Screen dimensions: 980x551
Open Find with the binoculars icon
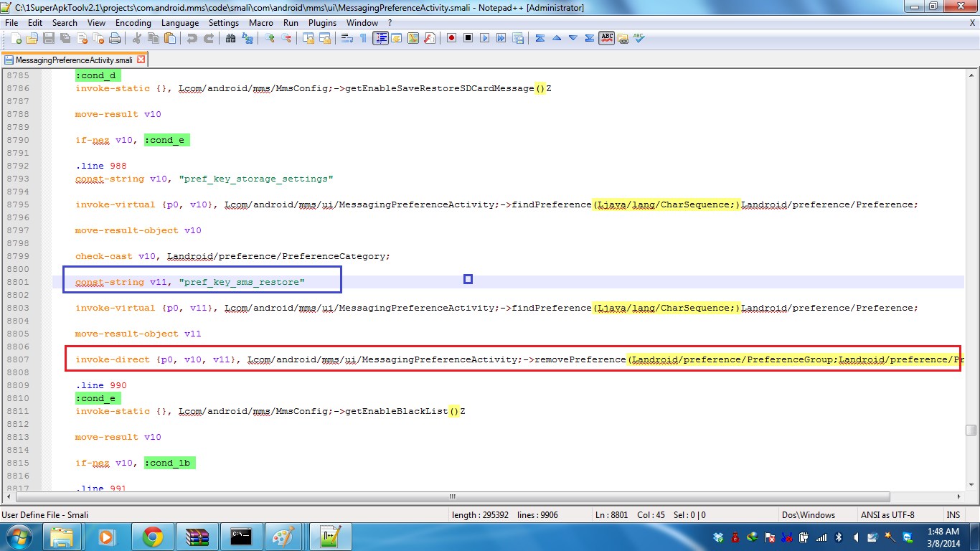tap(230, 38)
